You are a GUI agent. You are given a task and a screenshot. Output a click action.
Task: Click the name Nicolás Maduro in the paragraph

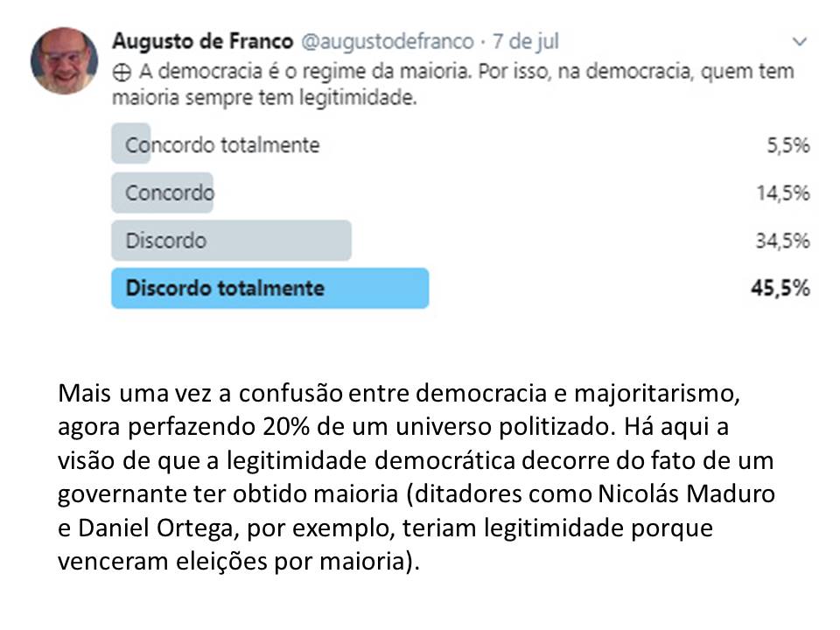pyautogui.click(x=686, y=493)
